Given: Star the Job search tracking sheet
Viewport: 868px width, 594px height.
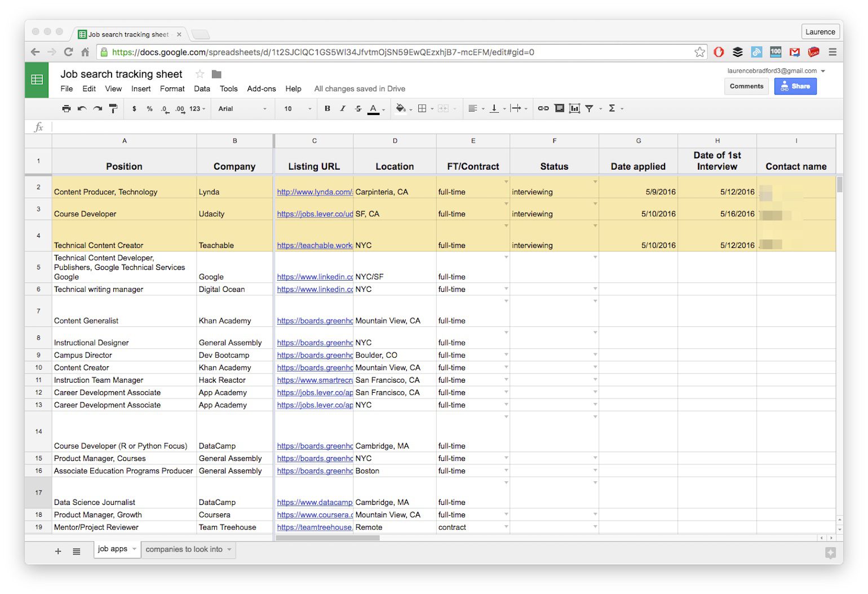Looking at the screenshot, I should (200, 74).
